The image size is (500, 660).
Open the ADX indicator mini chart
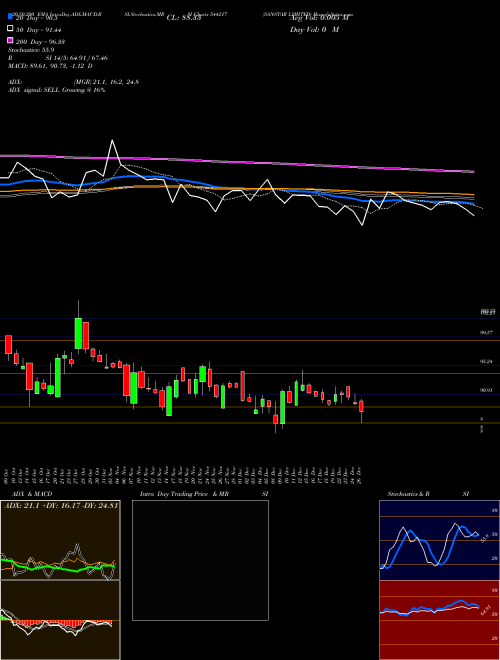60,540
